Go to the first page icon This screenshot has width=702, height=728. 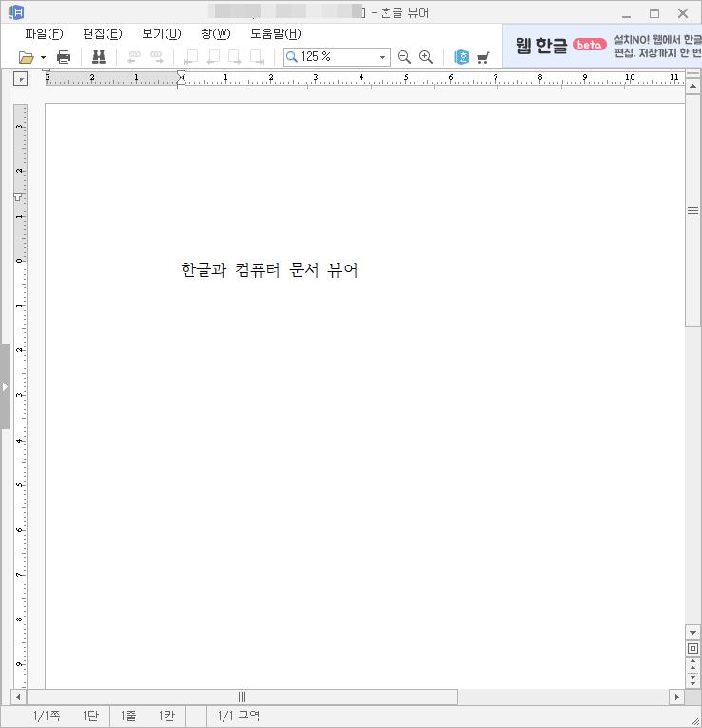coord(190,57)
